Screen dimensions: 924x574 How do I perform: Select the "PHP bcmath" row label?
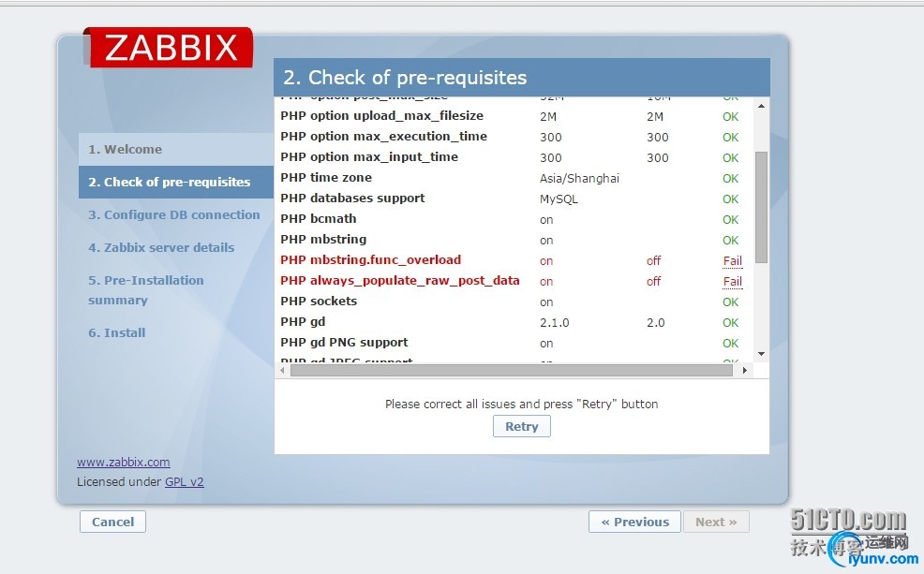pos(319,218)
